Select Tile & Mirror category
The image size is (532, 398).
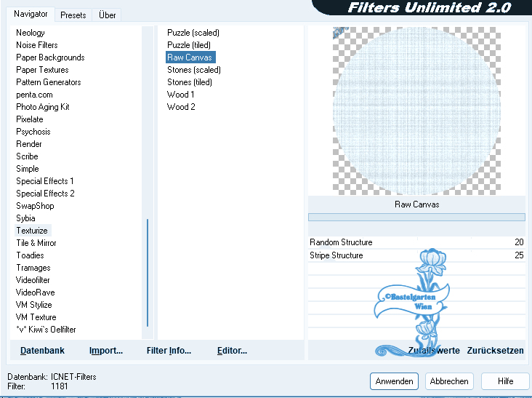tap(36, 243)
